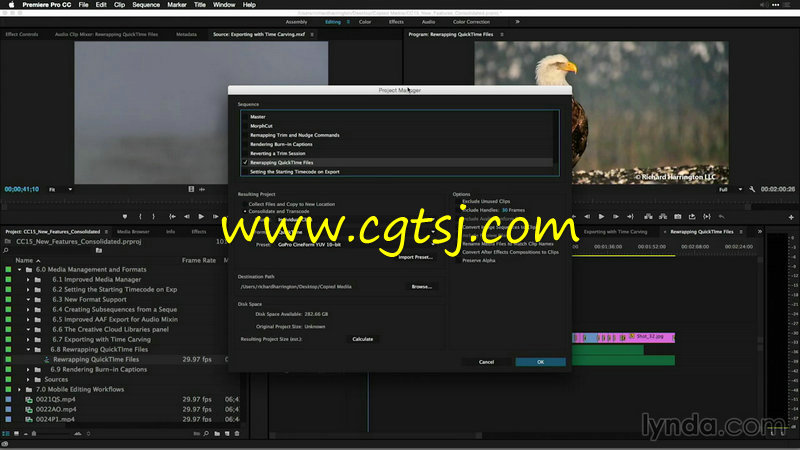Screen dimensions: 800x450
Task: Check Setting the Starting Timecode on Export
Action: (245, 172)
